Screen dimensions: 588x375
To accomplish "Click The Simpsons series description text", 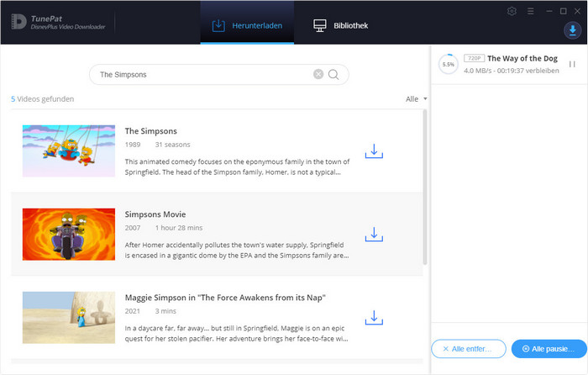I will pyautogui.click(x=237, y=167).
